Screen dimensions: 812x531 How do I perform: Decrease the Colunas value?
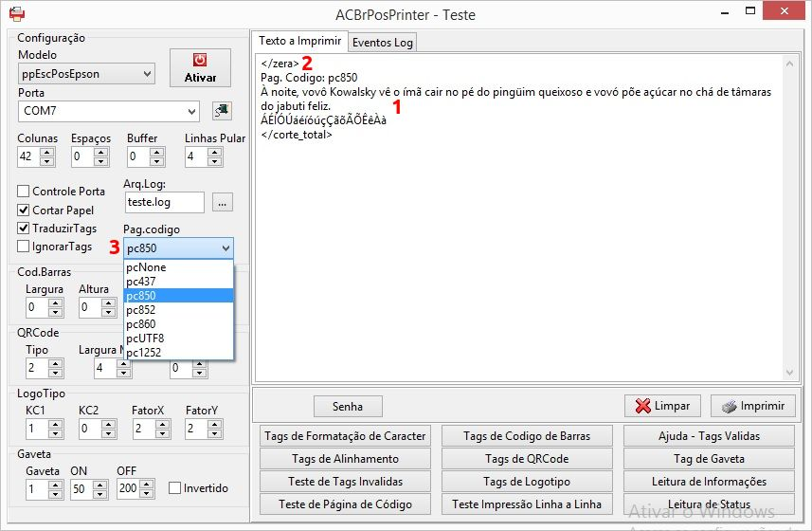click(x=47, y=161)
